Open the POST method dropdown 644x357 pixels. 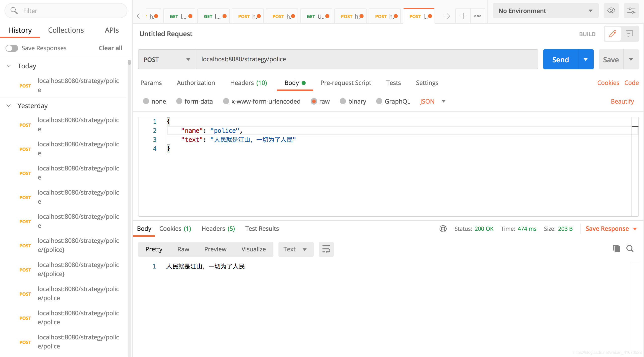pyautogui.click(x=167, y=60)
